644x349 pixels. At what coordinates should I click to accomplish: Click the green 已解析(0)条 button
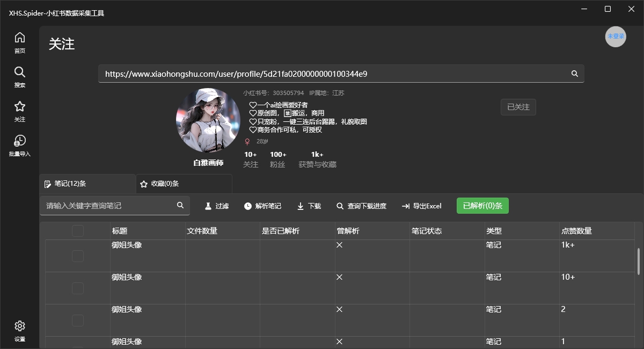point(482,206)
